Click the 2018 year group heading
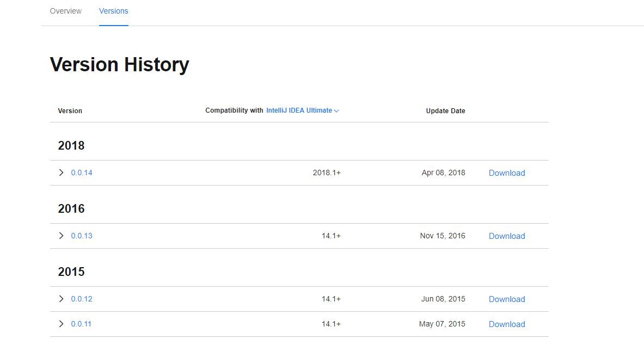The width and height of the screenshot is (644, 339). tap(71, 146)
